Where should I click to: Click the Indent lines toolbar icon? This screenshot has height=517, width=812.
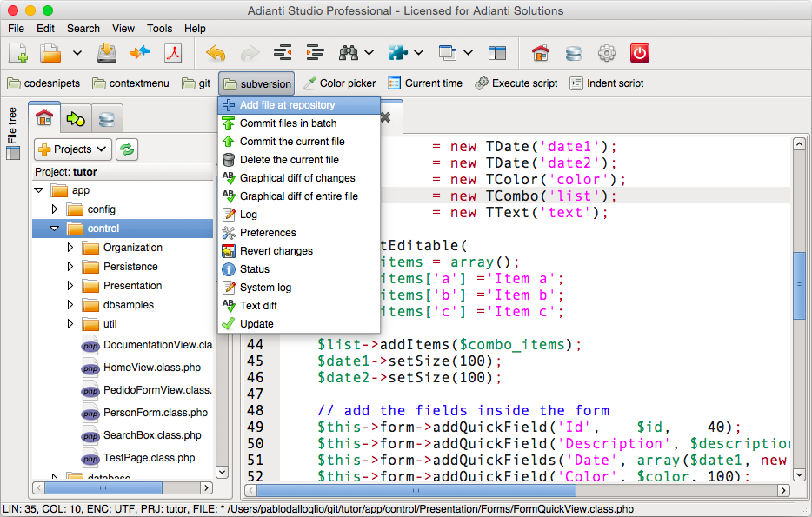pos(315,53)
